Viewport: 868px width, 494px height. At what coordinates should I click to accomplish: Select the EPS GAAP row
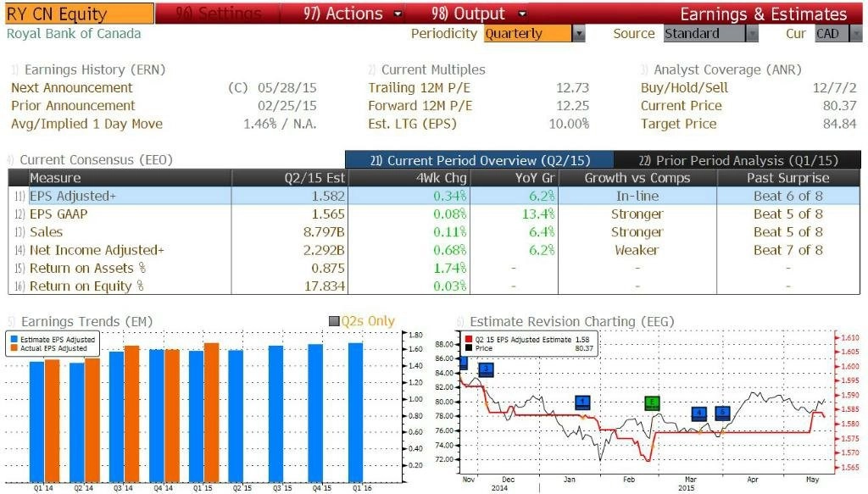point(434,214)
